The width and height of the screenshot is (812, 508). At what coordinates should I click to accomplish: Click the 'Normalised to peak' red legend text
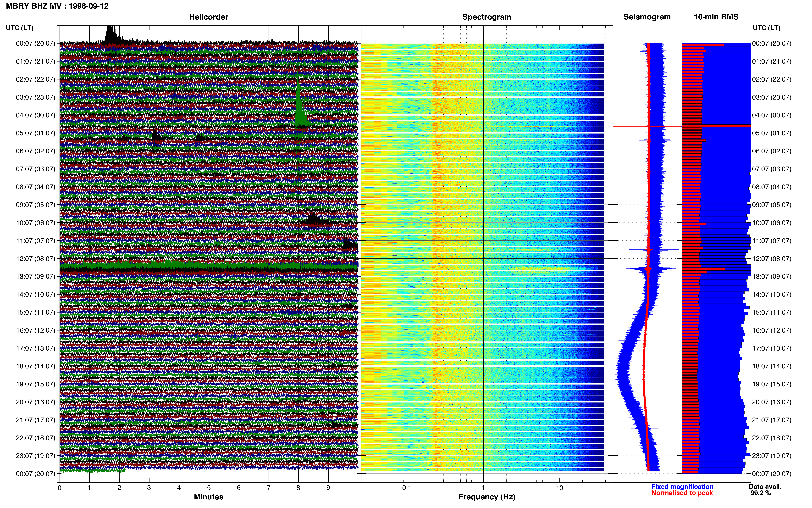click(682, 493)
